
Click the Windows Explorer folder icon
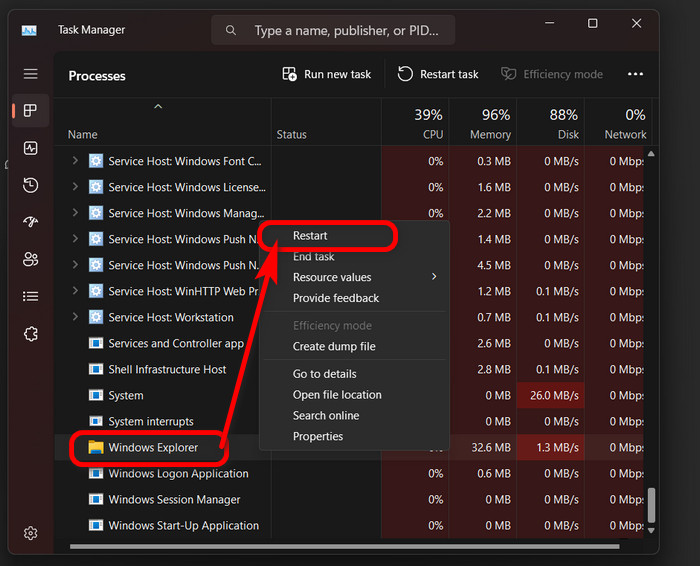tap(96, 447)
